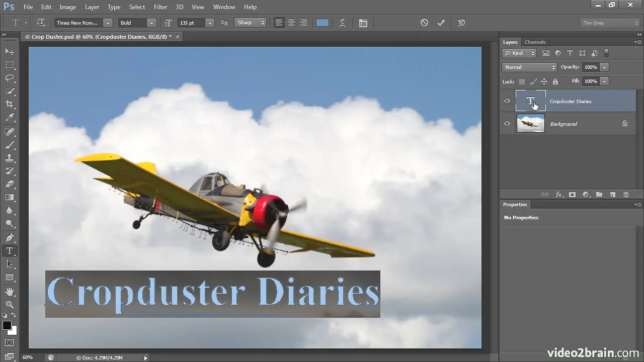This screenshot has width=644, height=362.
Task: Swap foreground and background colors icon
Action: click(14, 315)
